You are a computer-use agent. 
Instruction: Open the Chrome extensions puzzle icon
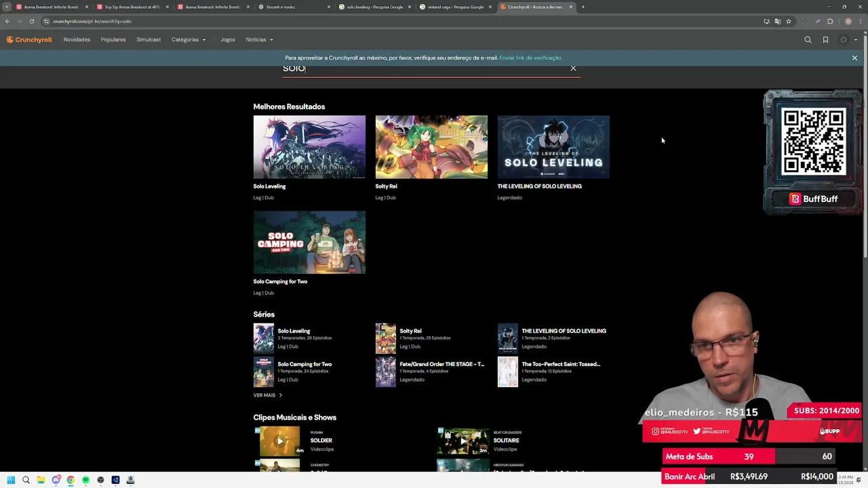click(x=830, y=21)
